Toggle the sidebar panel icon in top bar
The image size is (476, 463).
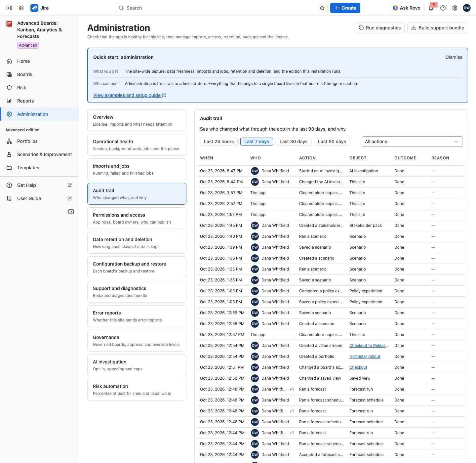click(9, 8)
